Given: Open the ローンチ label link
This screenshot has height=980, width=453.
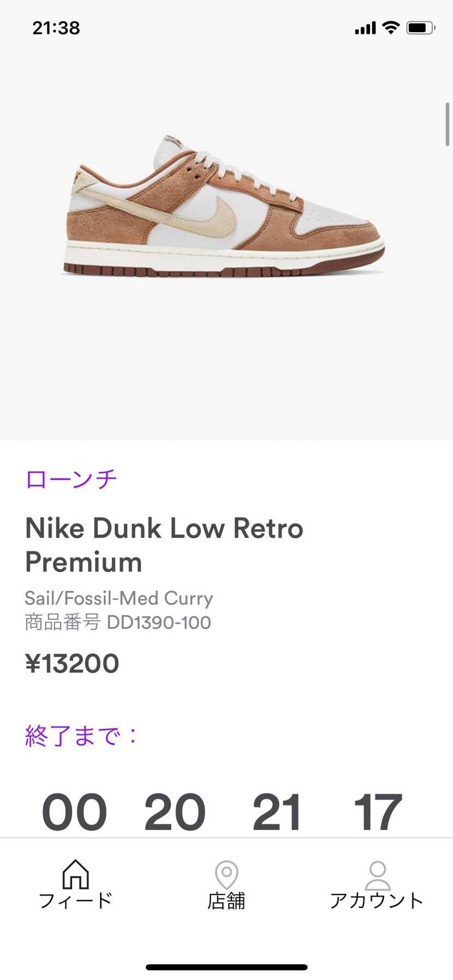Looking at the screenshot, I should point(71,479).
